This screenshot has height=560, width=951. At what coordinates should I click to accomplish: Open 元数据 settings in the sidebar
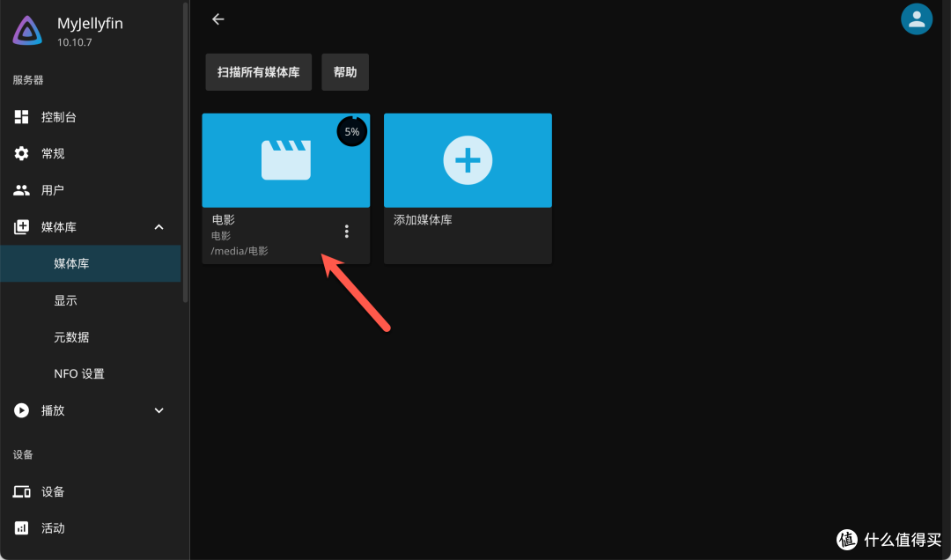91,337
